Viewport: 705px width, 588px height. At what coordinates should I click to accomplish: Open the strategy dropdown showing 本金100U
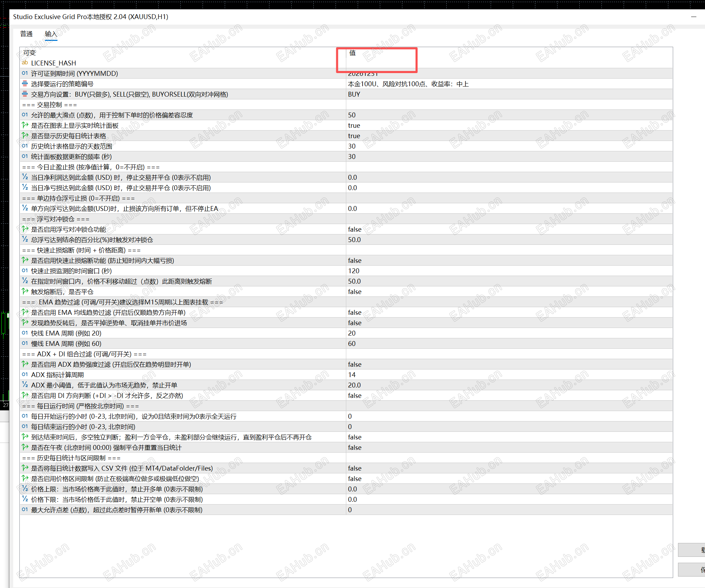point(408,84)
